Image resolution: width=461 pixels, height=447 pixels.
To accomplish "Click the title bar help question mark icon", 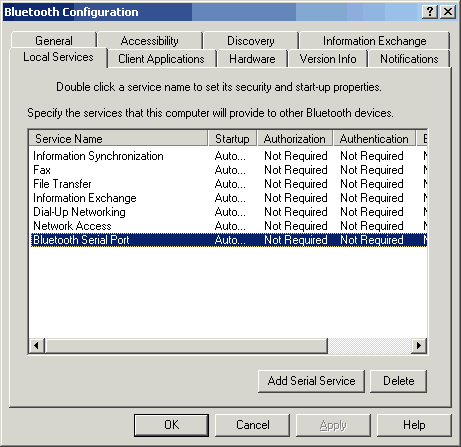I will (x=430, y=12).
